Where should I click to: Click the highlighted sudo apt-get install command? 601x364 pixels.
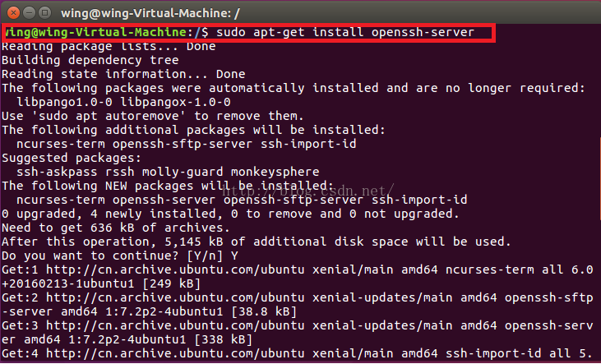(x=345, y=32)
